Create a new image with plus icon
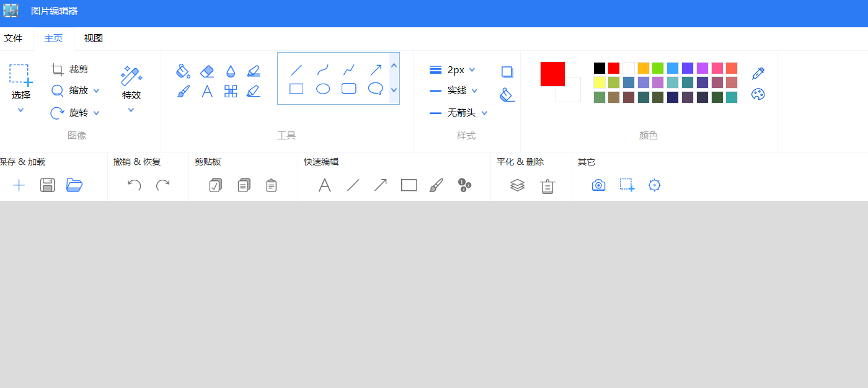This screenshot has height=388, width=868. (19, 185)
